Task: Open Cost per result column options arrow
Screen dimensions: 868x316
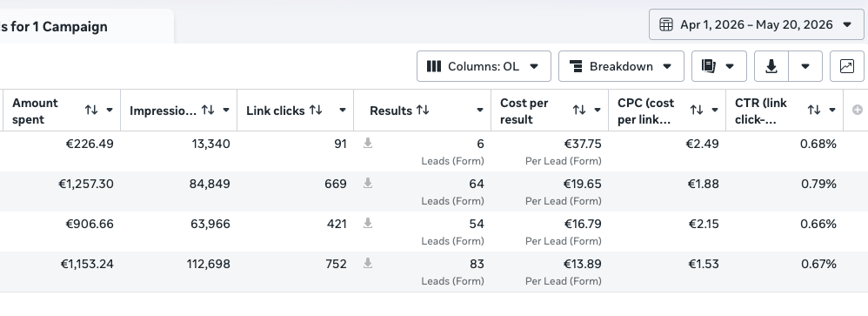Action: click(x=598, y=110)
